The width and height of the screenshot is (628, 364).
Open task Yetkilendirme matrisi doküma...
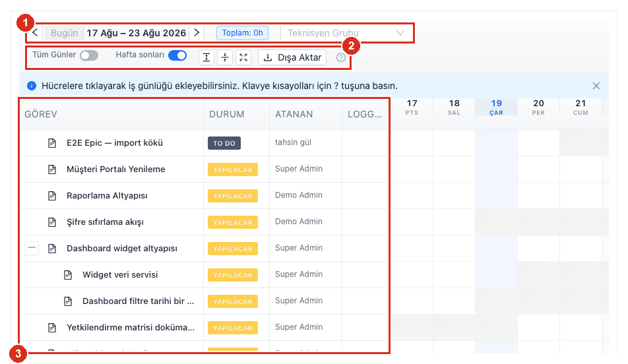131,328
